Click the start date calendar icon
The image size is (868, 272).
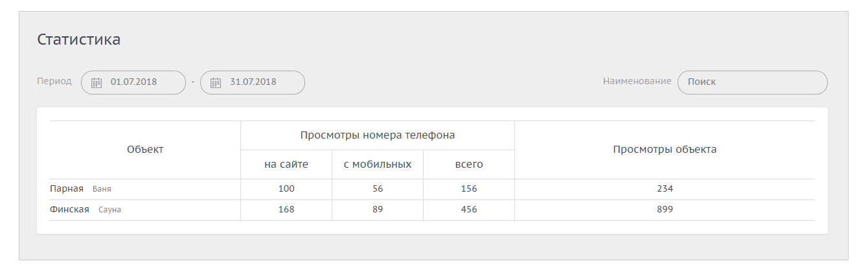pos(97,82)
